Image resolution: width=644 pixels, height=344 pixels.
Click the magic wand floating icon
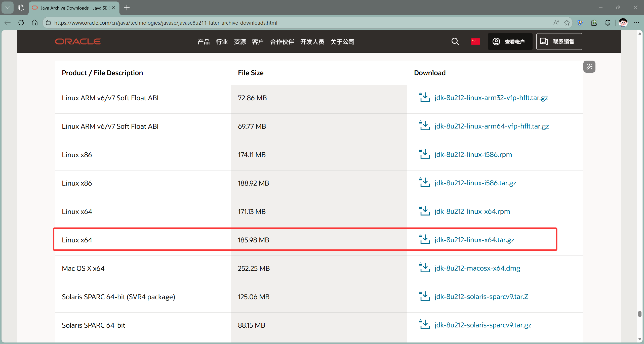pyautogui.click(x=589, y=67)
